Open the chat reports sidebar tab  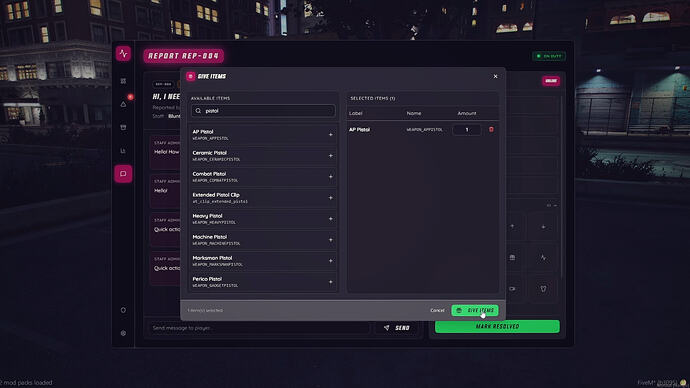(123, 174)
